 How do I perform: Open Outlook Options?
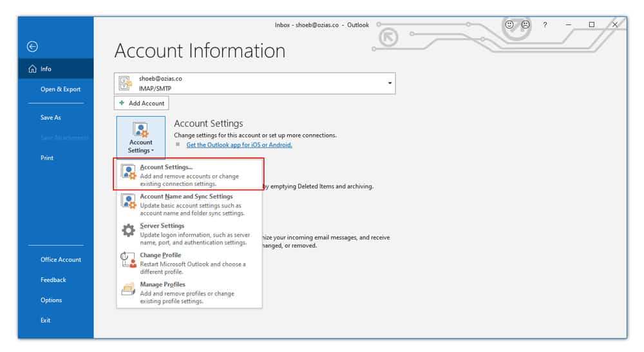click(x=51, y=300)
